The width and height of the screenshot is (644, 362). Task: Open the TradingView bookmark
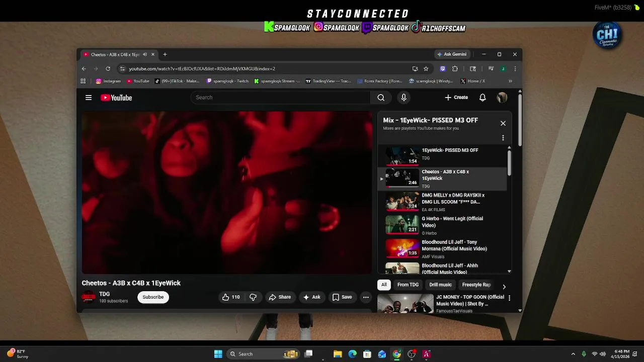tap(329, 81)
